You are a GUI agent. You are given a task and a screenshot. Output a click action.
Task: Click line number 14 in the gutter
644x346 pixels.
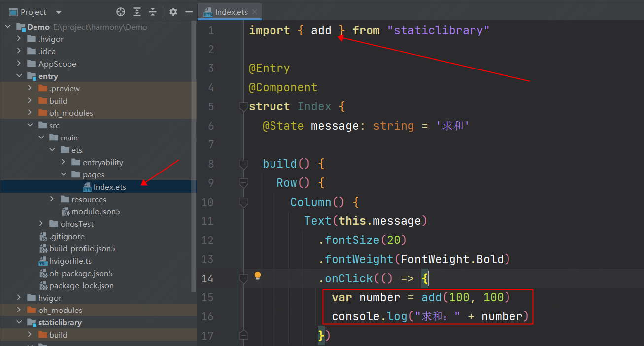point(208,279)
